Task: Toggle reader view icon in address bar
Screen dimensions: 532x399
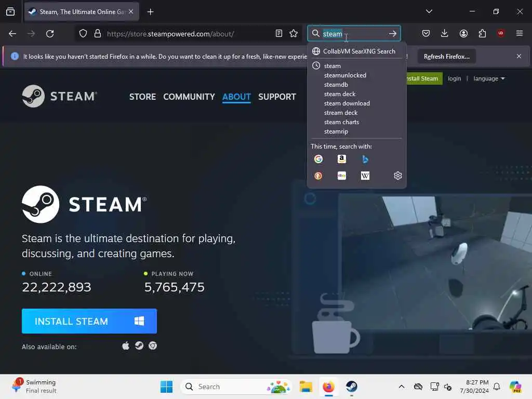Action: point(279,33)
